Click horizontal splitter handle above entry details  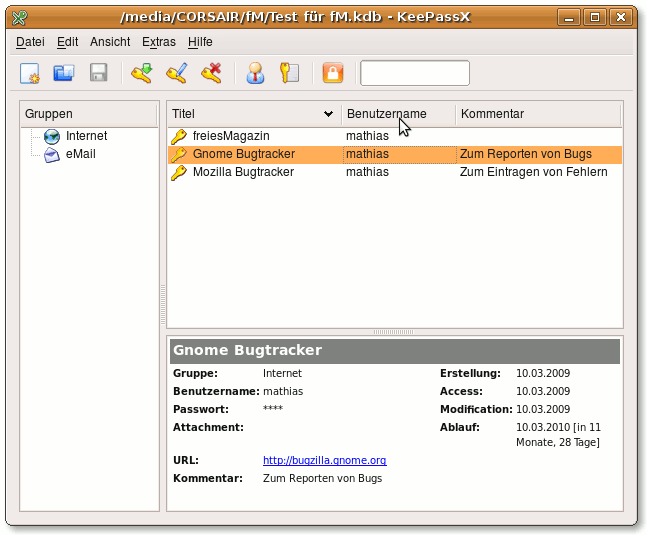tap(394, 332)
